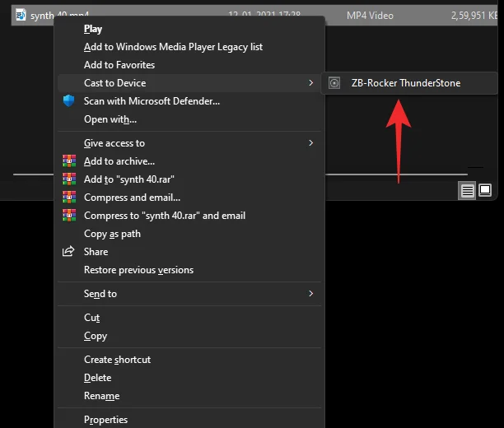This screenshot has width=504, height=428.
Task: Click the file's modified date cell
Action: (x=264, y=15)
